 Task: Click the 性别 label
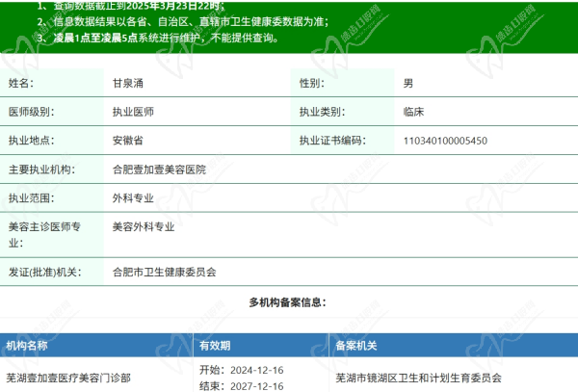tap(312, 83)
